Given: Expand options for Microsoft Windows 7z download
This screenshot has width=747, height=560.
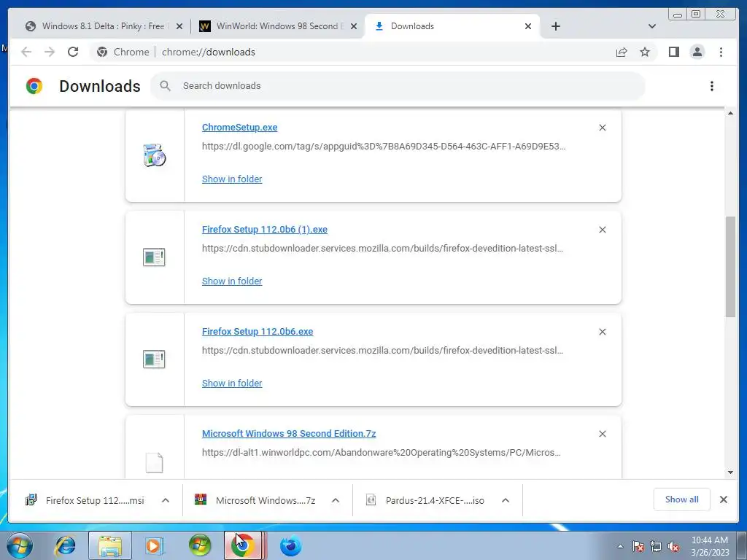Looking at the screenshot, I should (x=336, y=500).
